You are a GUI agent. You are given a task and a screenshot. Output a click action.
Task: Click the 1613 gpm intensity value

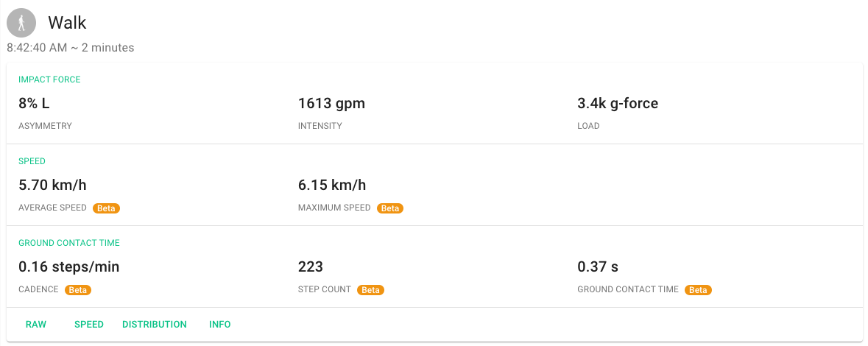tap(331, 104)
